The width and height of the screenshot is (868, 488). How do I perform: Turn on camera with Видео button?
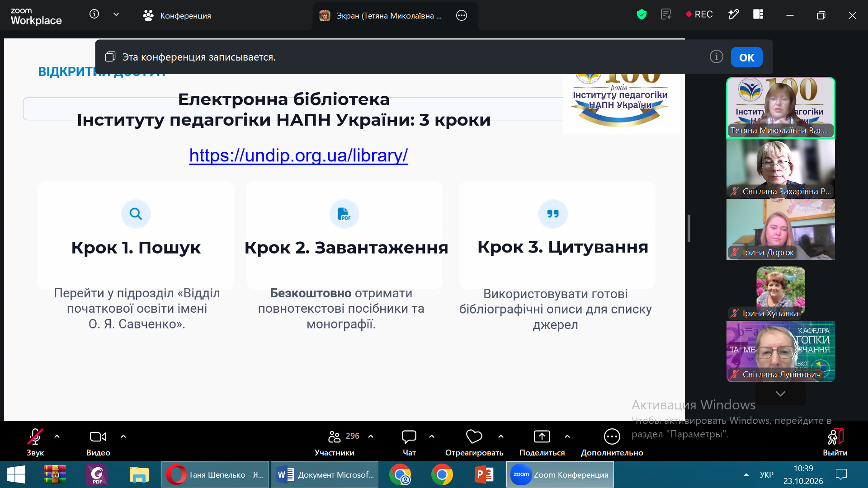(x=98, y=442)
